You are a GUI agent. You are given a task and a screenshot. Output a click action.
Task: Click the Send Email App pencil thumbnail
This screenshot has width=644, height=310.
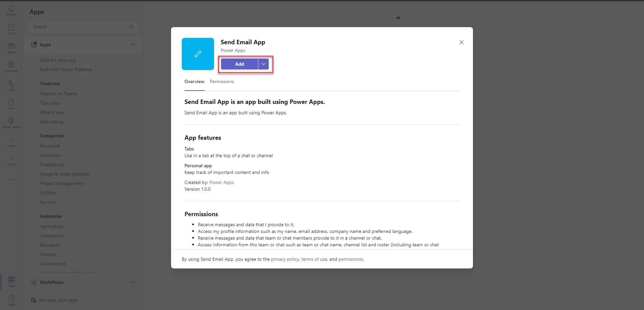(198, 54)
